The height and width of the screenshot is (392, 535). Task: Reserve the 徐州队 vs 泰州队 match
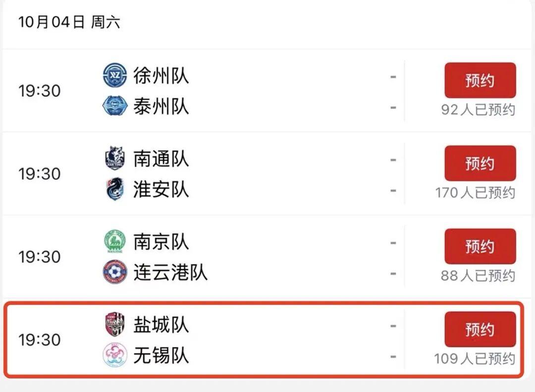pyautogui.click(x=480, y=80)
